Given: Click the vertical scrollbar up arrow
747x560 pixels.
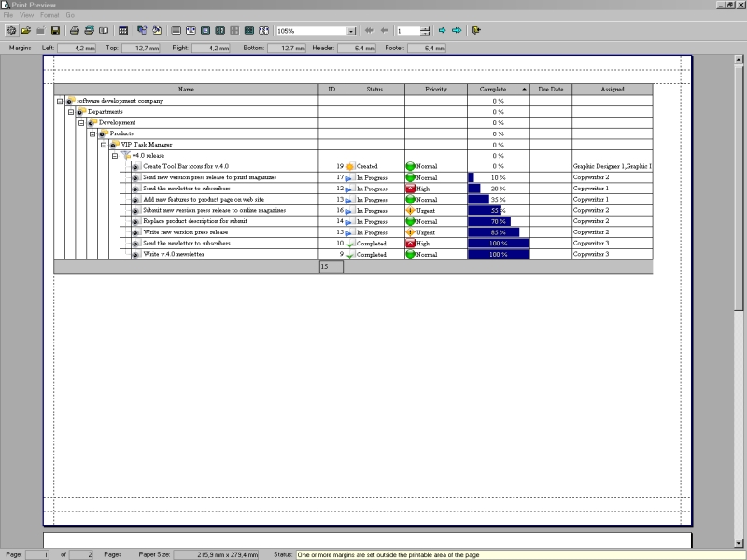Looking at the screenshot, I should (x=739, y=60).
